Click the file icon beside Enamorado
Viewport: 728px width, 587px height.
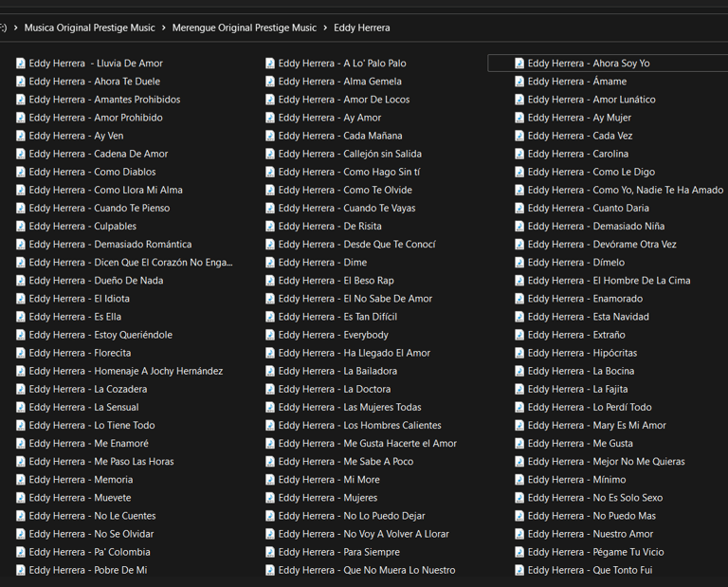(x=519, y=299)
